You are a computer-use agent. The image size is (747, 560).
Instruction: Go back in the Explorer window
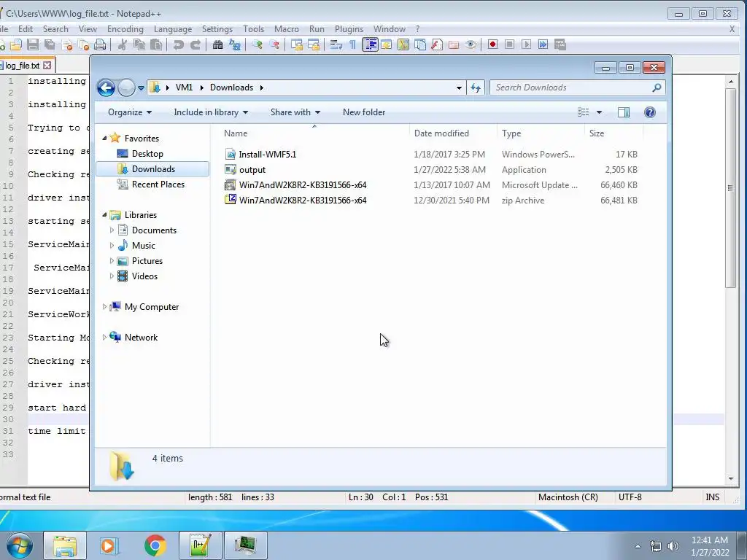[106, 87]
